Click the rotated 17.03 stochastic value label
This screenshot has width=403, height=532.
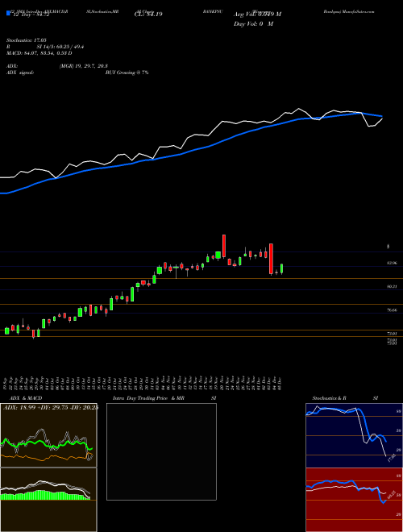click(391, 457)
